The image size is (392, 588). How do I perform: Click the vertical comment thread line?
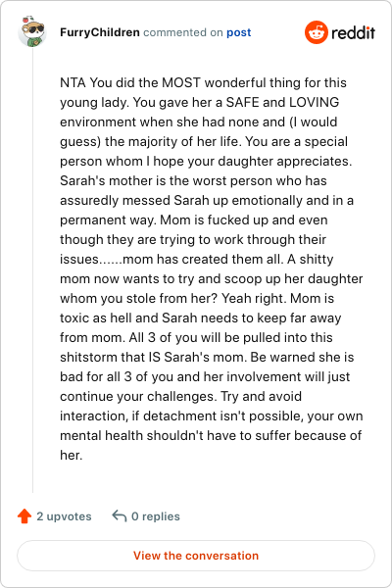click(x=32, y=270)
